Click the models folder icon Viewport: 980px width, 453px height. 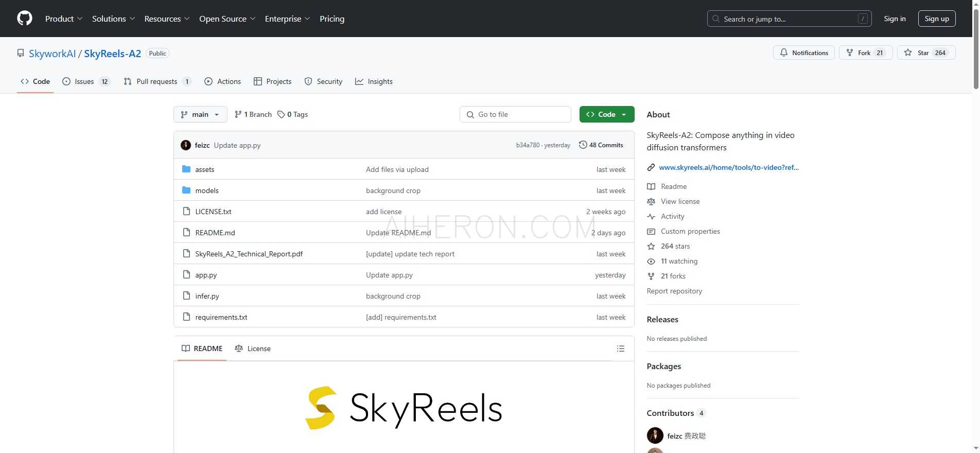click(x=186, y=190)
